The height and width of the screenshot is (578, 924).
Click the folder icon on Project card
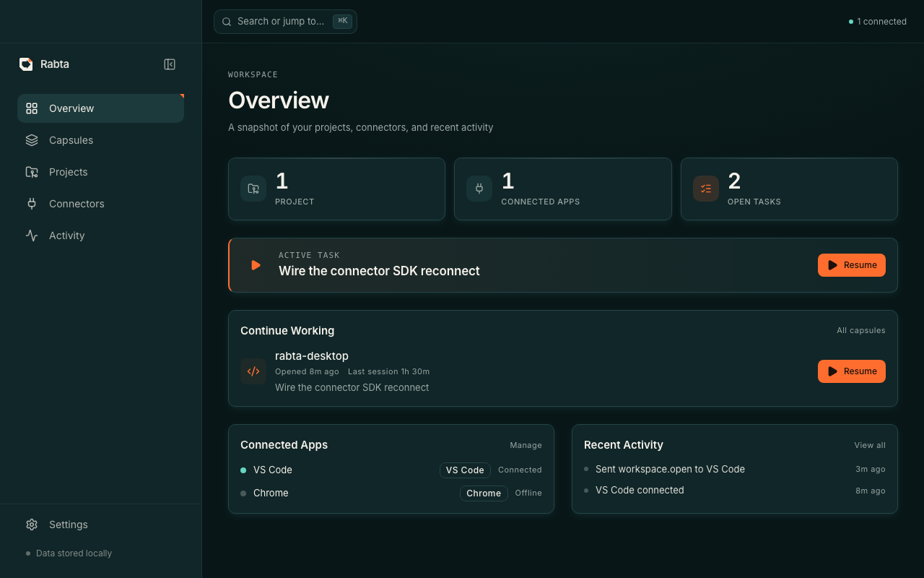[253, 189]
